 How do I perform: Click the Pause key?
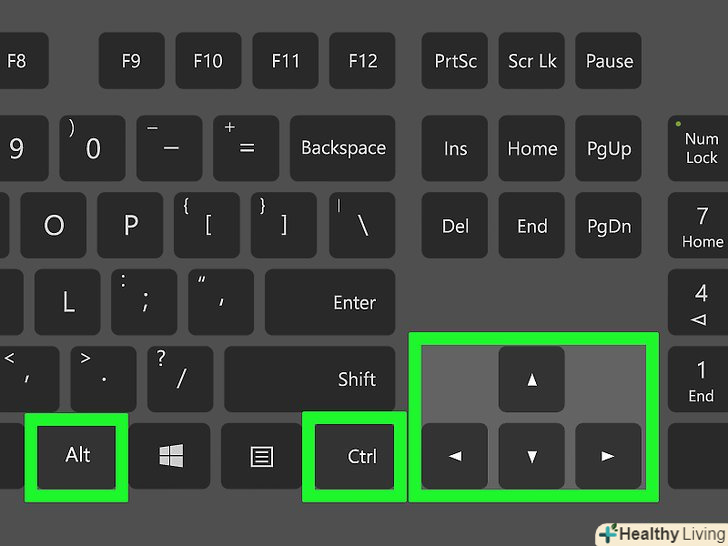pos(608,60)
